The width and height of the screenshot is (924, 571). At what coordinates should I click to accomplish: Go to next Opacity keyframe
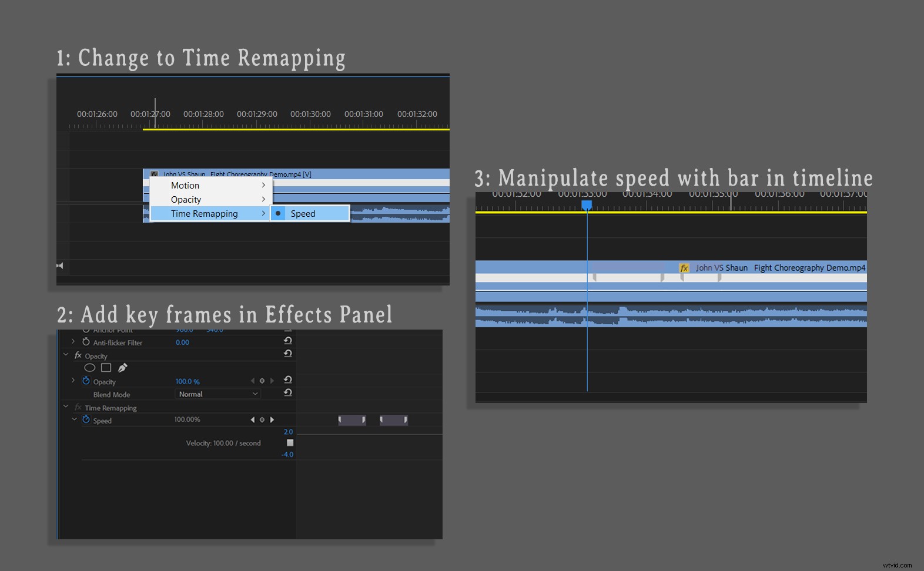[272, 381]
